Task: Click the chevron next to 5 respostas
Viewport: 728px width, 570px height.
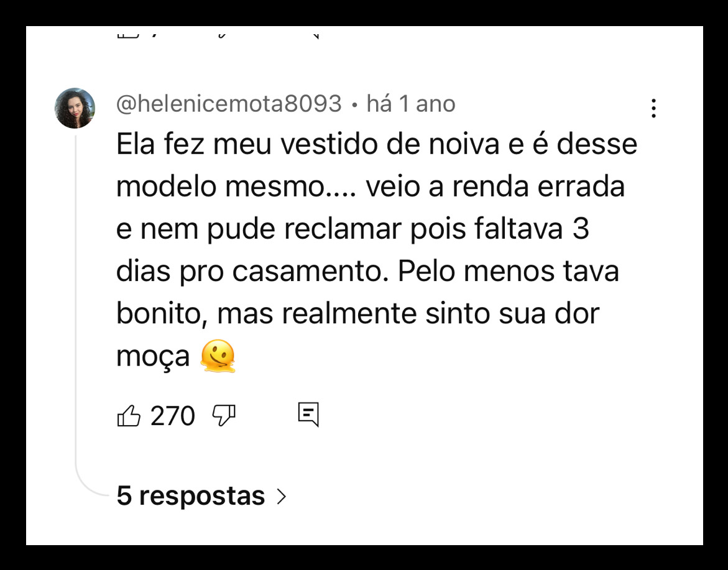Action: click(281, 496)
